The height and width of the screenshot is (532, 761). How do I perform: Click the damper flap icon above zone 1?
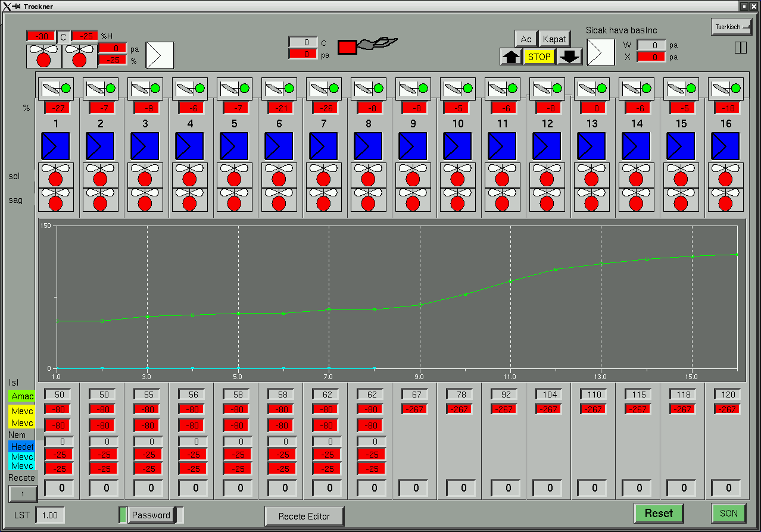(50, 89)
